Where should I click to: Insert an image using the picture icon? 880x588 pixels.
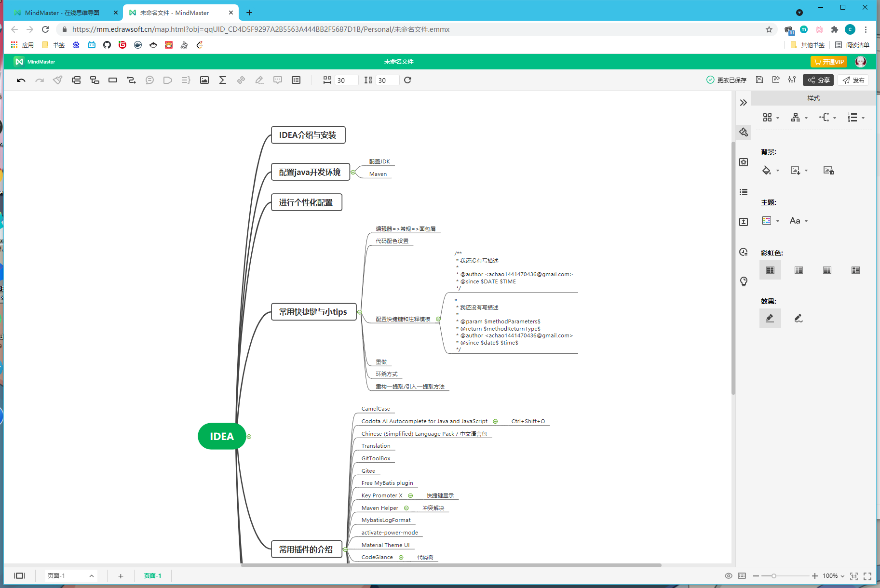204,80
